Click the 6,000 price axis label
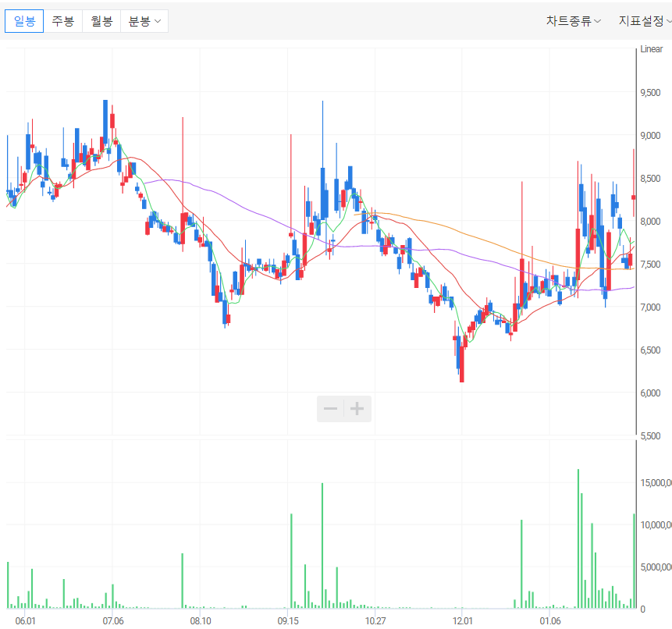Image resolution: width=672 pixels, height=629 pixels. click(x=650, y=393)
